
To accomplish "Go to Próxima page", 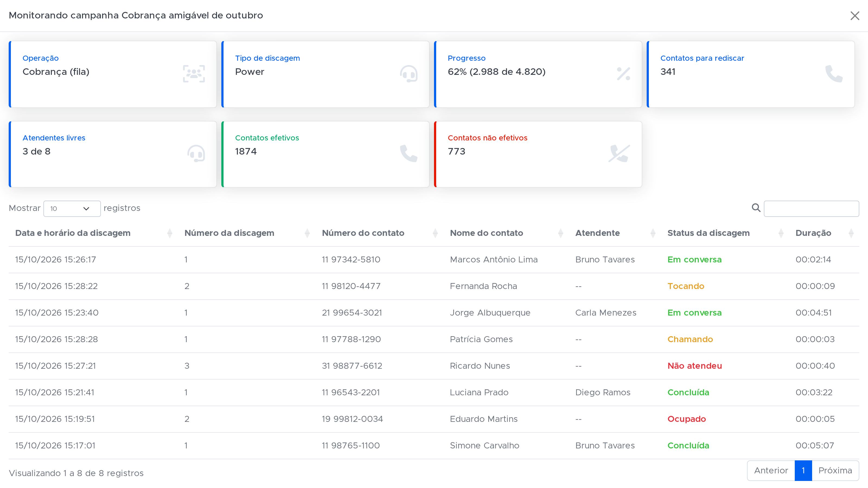I will [x=835, y=470].
